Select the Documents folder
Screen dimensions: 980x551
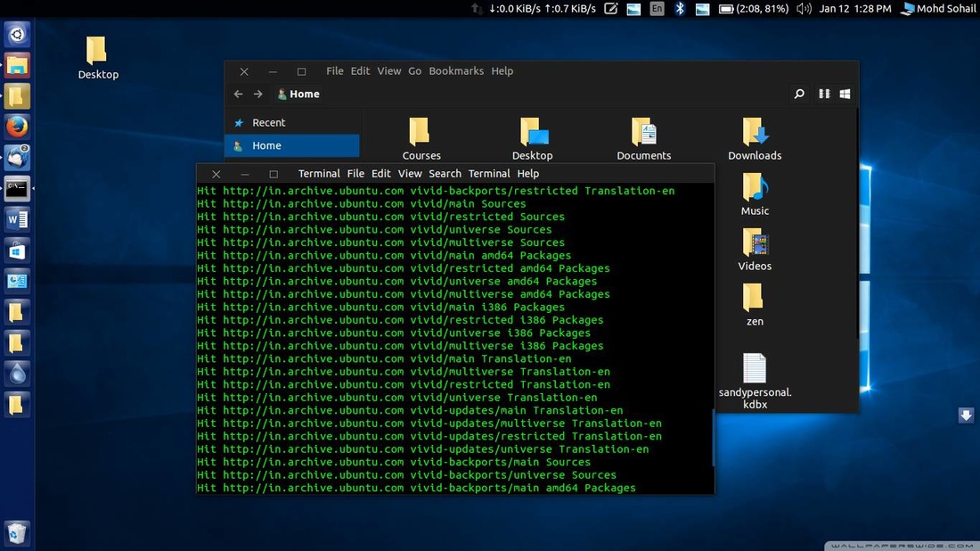click(644, 139)
